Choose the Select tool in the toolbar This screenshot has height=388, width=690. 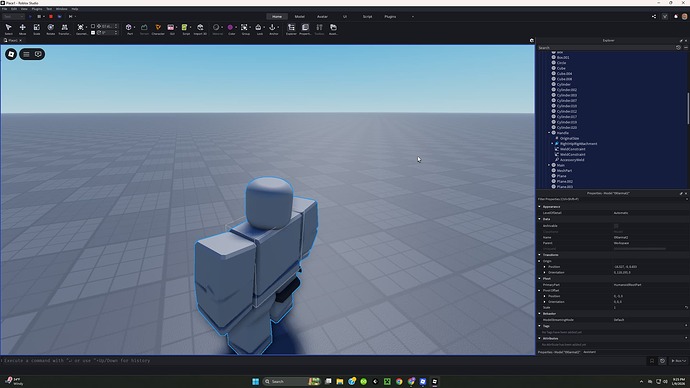click(8, 29)
